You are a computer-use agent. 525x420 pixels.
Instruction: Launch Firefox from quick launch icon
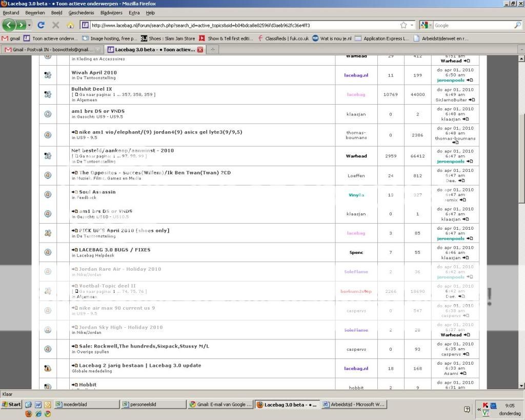coord(29,413)
